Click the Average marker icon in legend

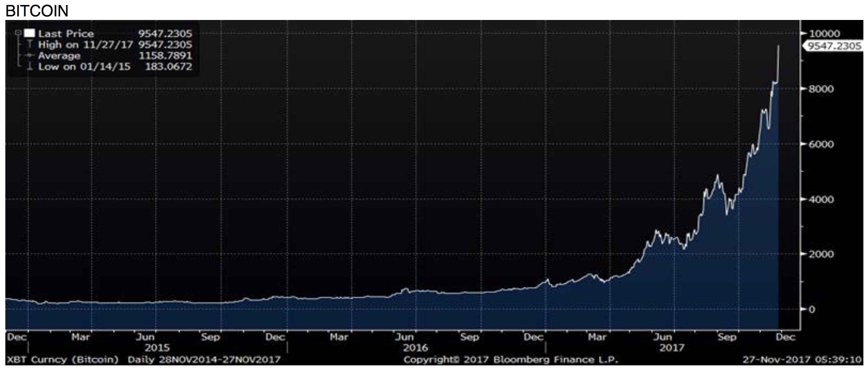click(x=30, y=56)
